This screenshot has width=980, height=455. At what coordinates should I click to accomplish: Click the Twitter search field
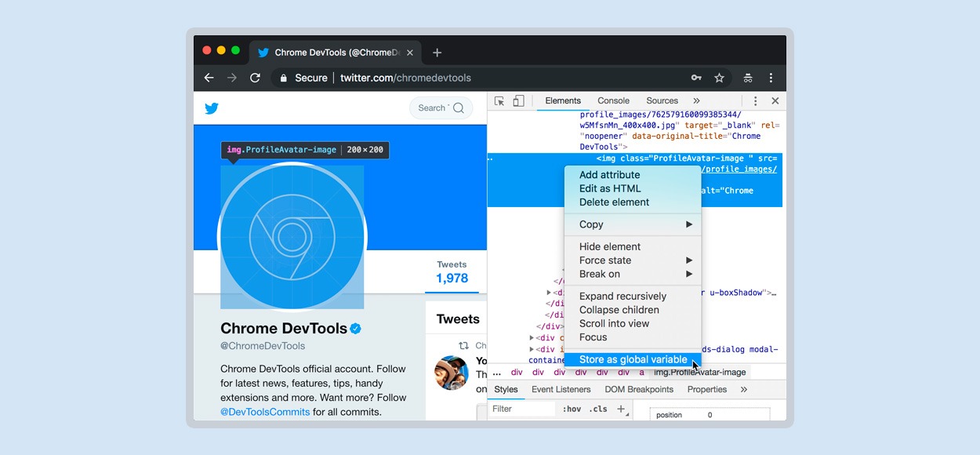click(x=441, y=108)
